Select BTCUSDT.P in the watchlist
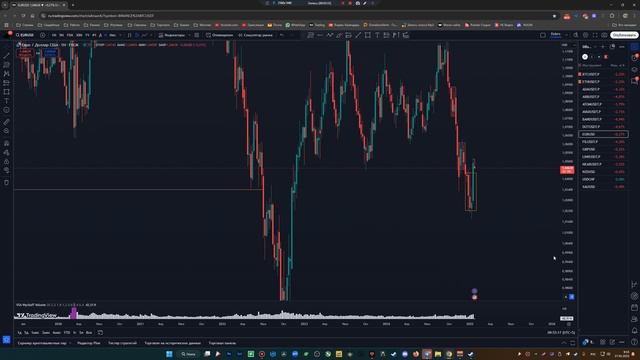This screenshot has width=640, height=360. tap(603, 74)
